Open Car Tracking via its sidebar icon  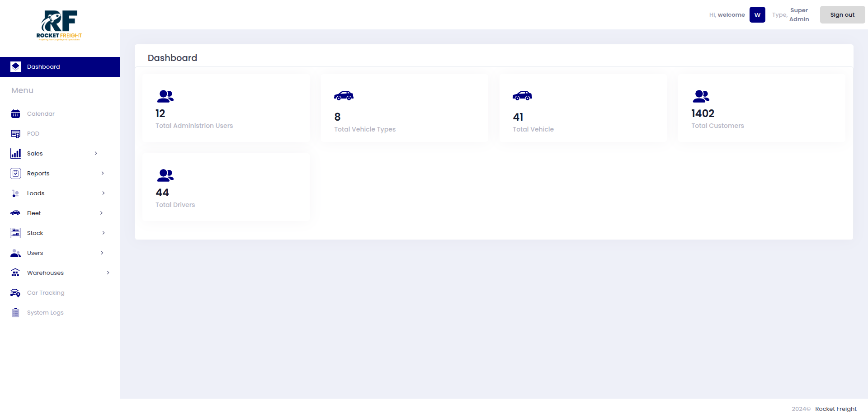tap(15, 292)
